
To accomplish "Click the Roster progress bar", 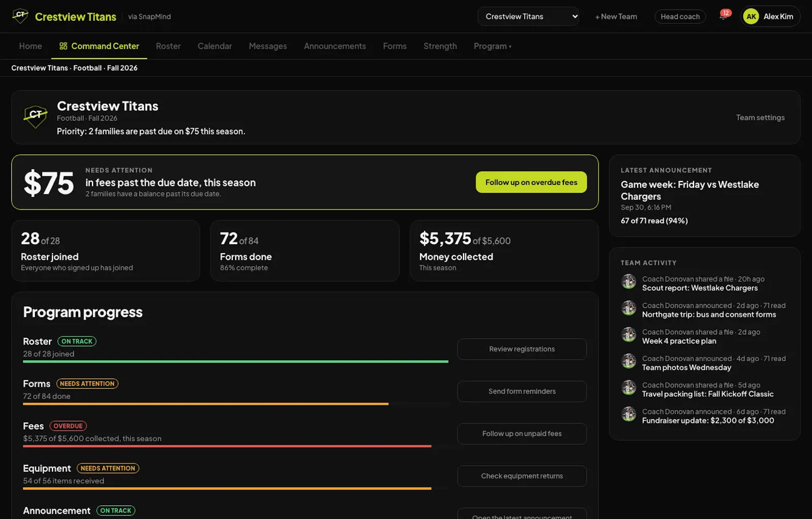I will click(235, 362).
